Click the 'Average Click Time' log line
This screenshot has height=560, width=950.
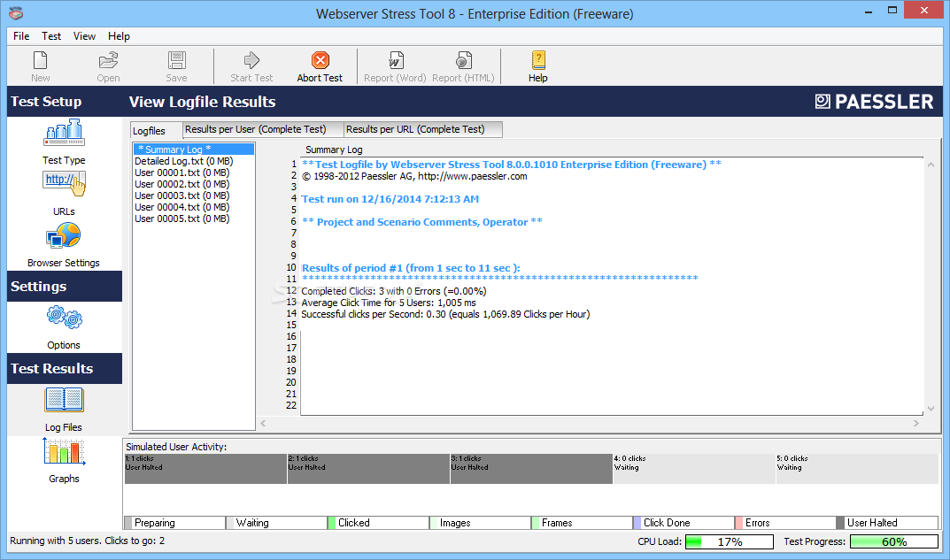(x=389, y=303)
